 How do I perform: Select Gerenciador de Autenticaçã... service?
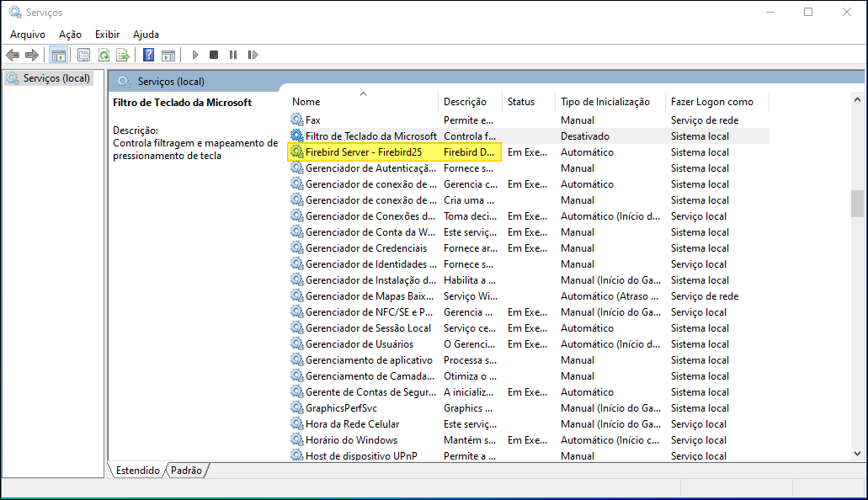pos(529,168)
